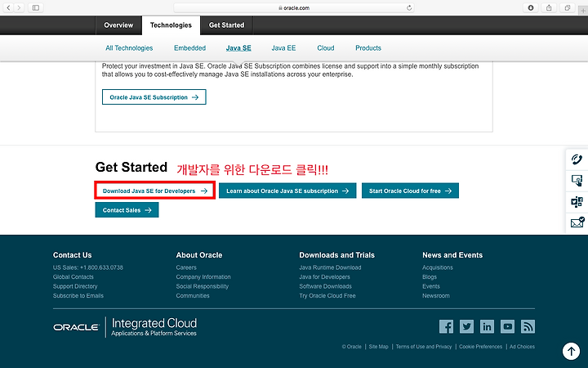The image size is (588, 368).
Task: Choose Embedded submenu item
Action: [x=189, y=48]
